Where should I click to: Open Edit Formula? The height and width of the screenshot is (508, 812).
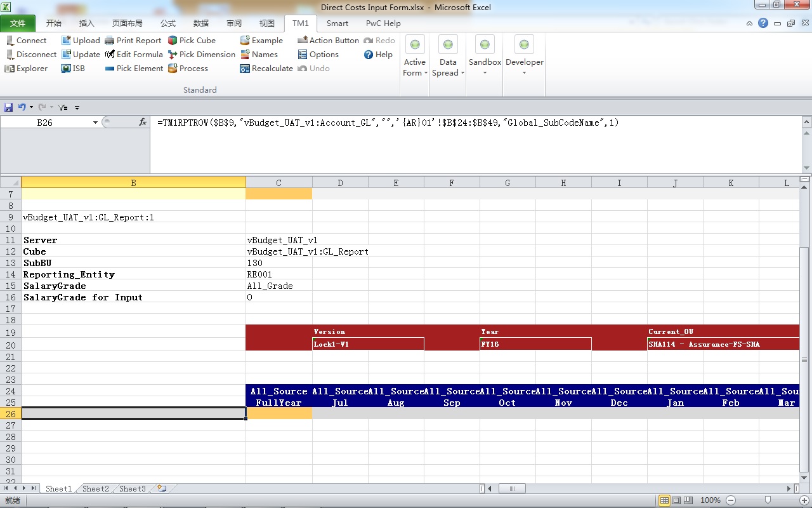(134, 54)
